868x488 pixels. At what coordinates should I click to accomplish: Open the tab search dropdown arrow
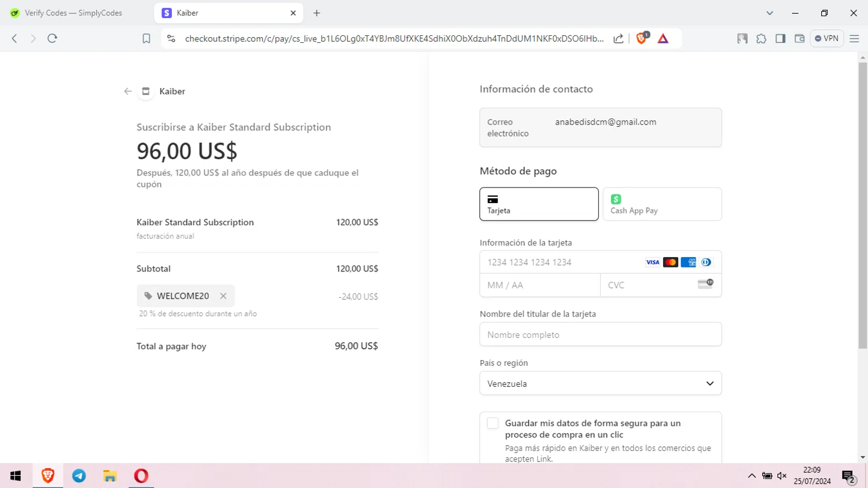tap(770, 13)
